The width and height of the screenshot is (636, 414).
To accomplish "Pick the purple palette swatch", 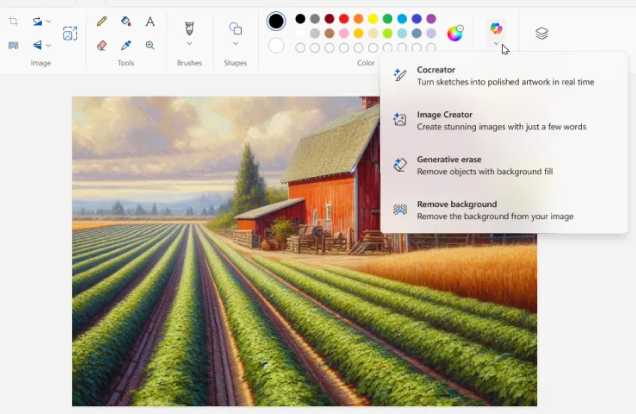I will [x=431, y=19].
